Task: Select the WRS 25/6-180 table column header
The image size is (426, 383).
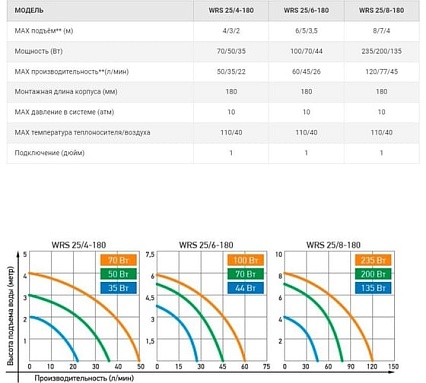Action: [x=306, y=10]
